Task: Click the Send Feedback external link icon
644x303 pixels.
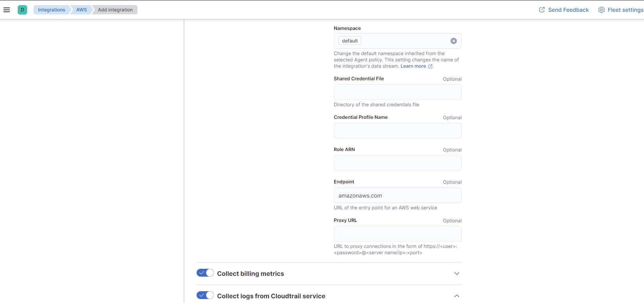Action: [x=542, y=10]
